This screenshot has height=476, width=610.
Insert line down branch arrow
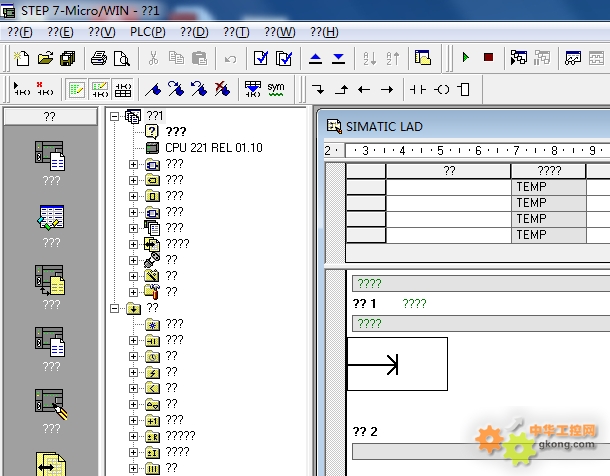coord(318,89)
